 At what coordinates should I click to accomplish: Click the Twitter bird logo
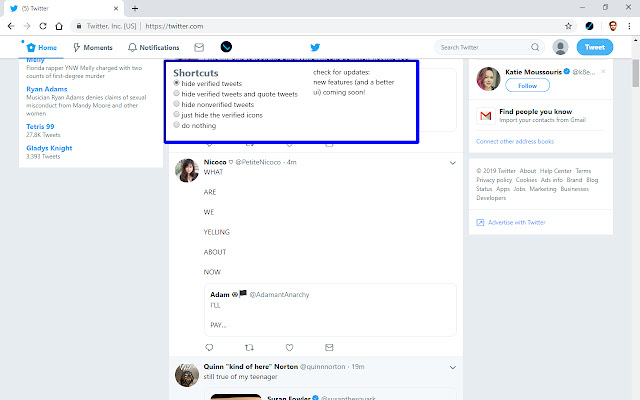[315, 47]
